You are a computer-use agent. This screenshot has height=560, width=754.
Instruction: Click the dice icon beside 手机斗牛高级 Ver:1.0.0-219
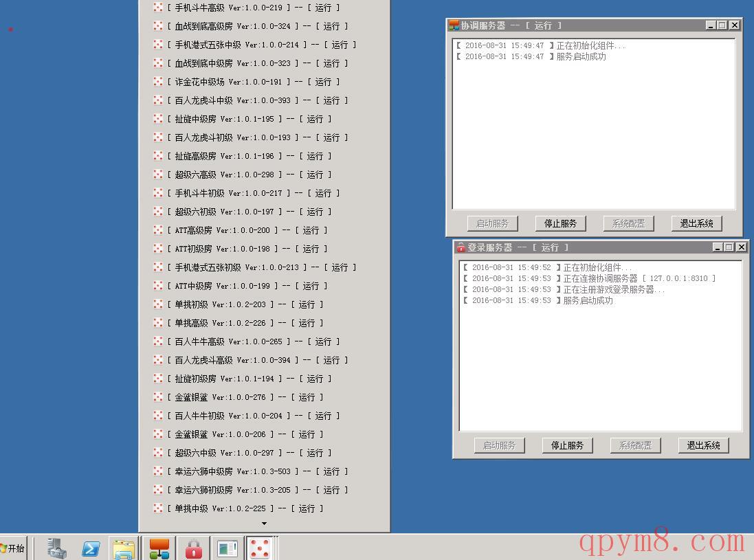[157, 7]
